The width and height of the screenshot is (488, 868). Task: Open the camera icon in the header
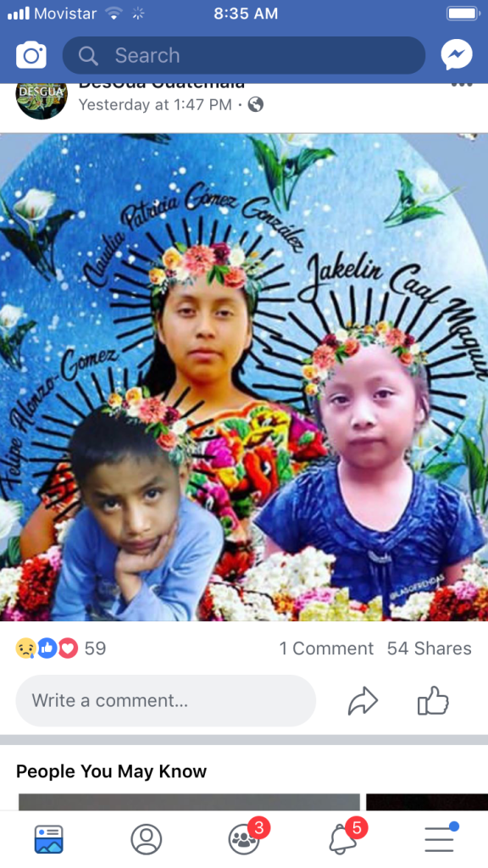pos(31,55)
